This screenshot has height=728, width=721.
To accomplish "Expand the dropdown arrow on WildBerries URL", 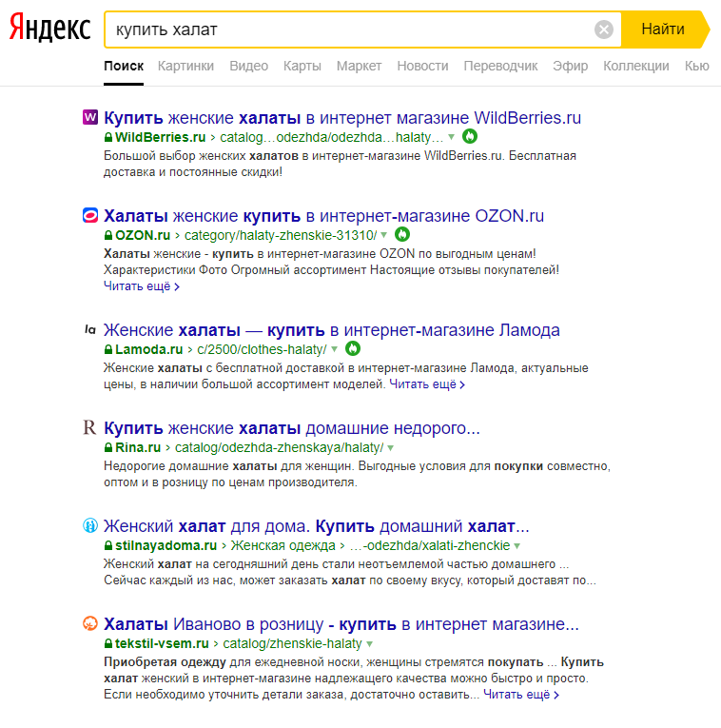I will coord(451,137).
